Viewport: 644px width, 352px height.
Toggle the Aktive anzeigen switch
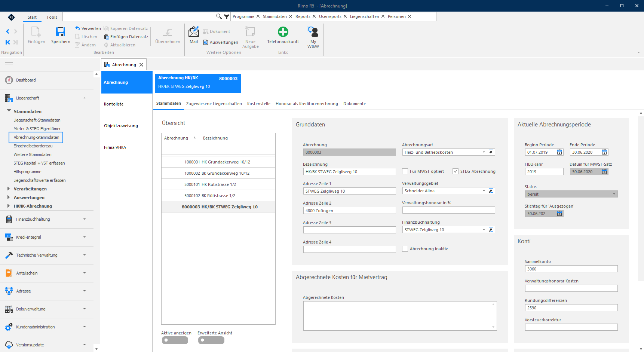coord(175,340)
